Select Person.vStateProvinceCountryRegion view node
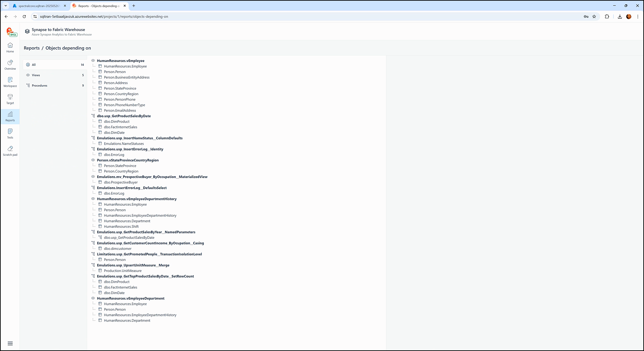The width and height of the screenshot is (644, 351). point(128,160)
